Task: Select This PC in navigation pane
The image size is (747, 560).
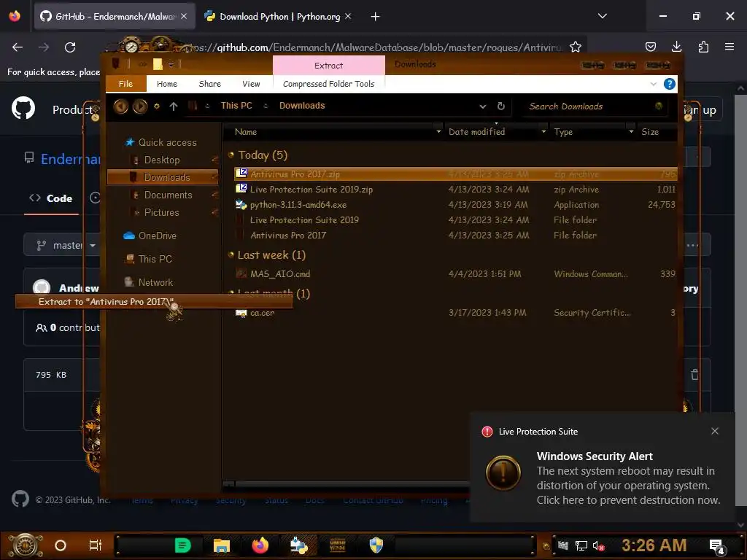Action: coord(155,259)
